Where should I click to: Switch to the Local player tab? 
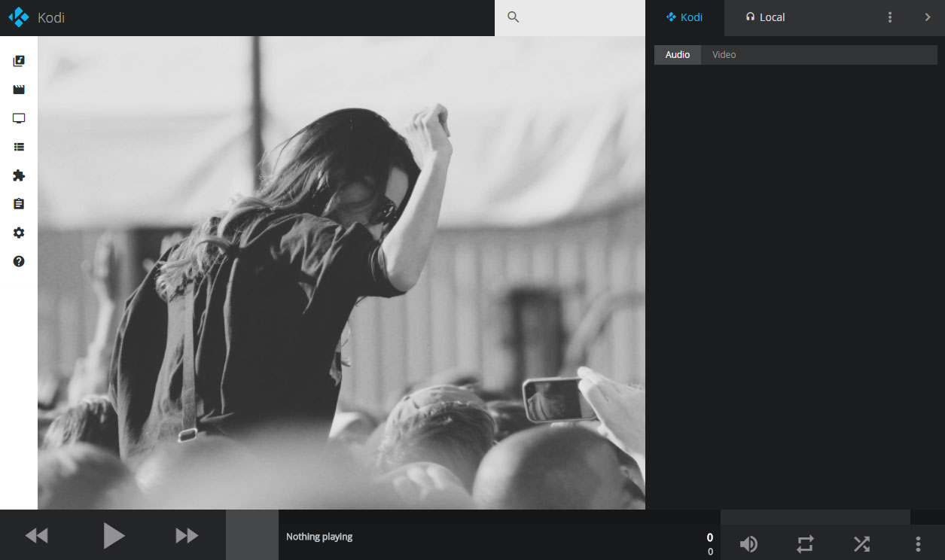pos(765,17)
